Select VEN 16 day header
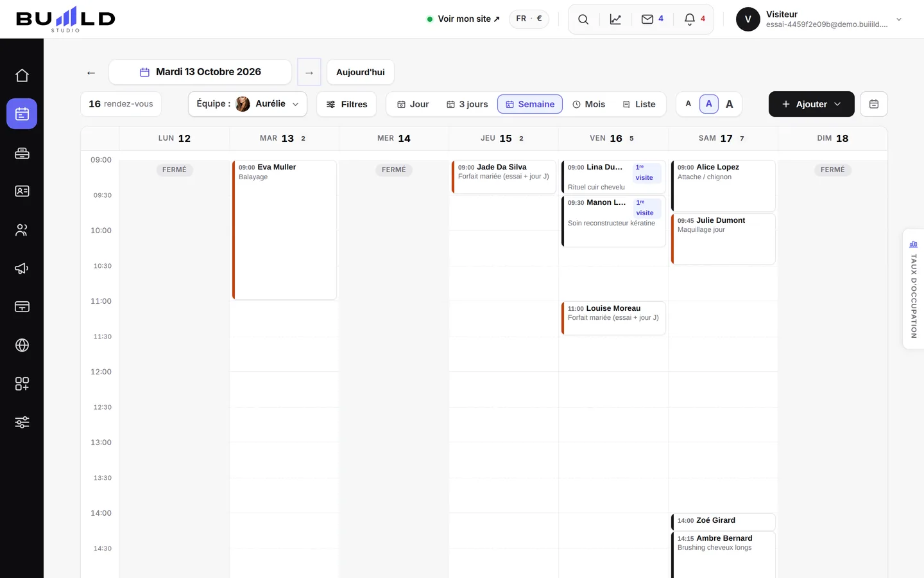The height and width of the screenshot is (578, 924). coord(613,138)
